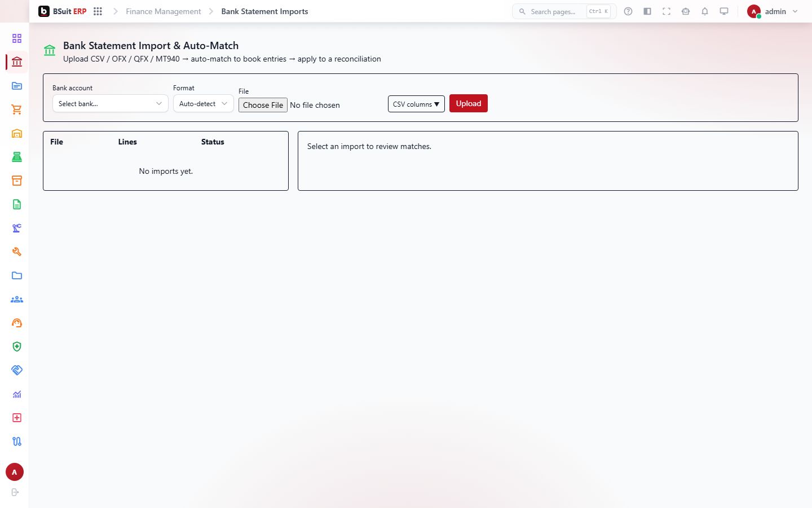Click the "Lines" column header

(127, 142)
